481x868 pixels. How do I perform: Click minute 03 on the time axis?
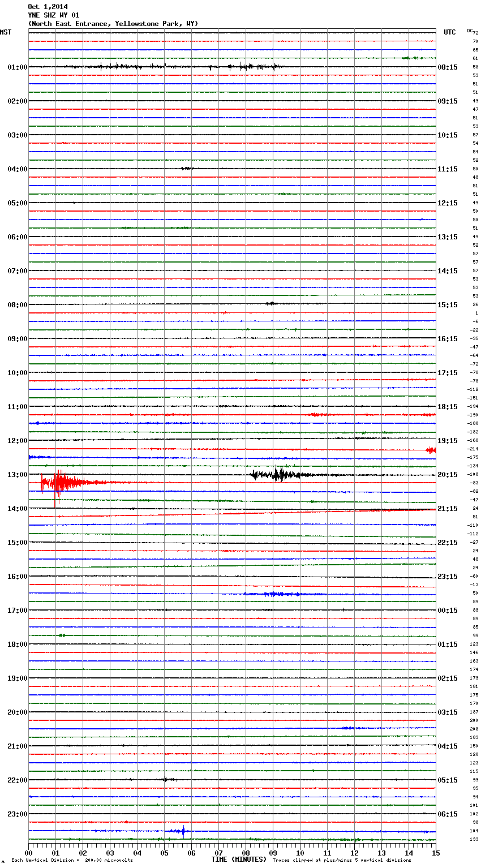click(x=110, y=853)
